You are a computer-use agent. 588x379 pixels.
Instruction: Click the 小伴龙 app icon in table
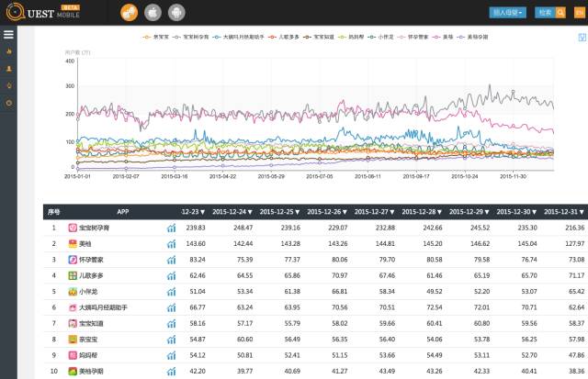[73, 292]
